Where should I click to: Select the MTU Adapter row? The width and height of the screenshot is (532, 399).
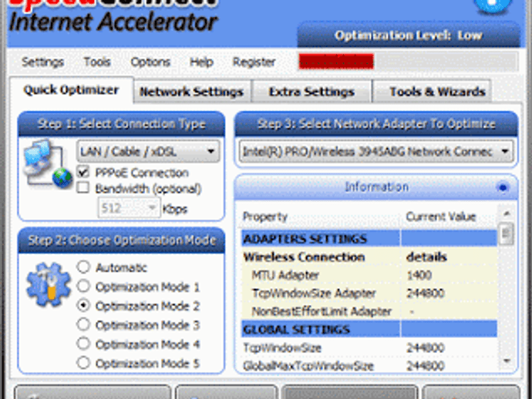(369, 275)
